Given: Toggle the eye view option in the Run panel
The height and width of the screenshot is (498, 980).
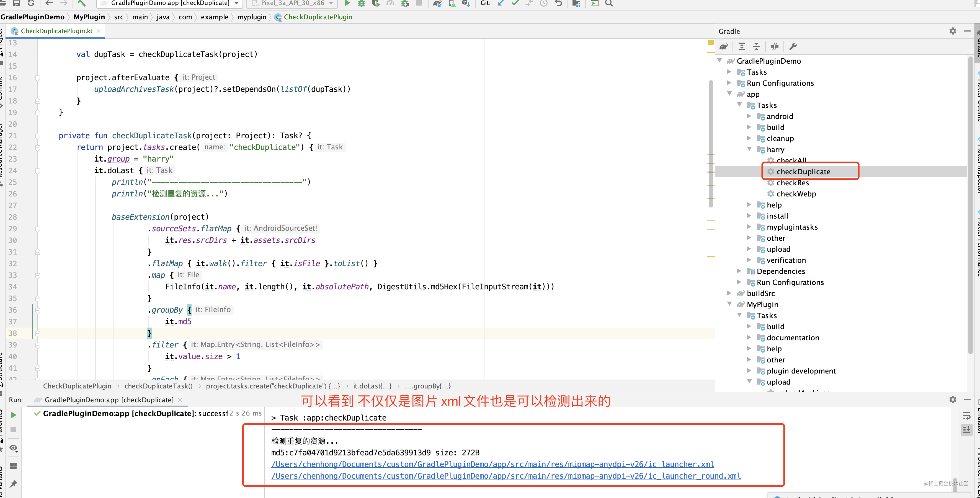Looking at the screenshot, I should [x=13, y=448].
